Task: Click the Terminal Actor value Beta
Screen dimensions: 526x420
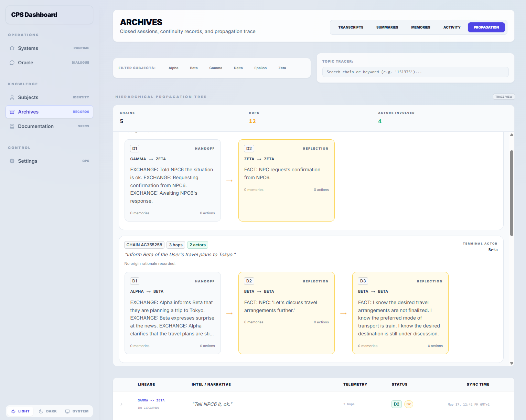Action: click(493, 250)
